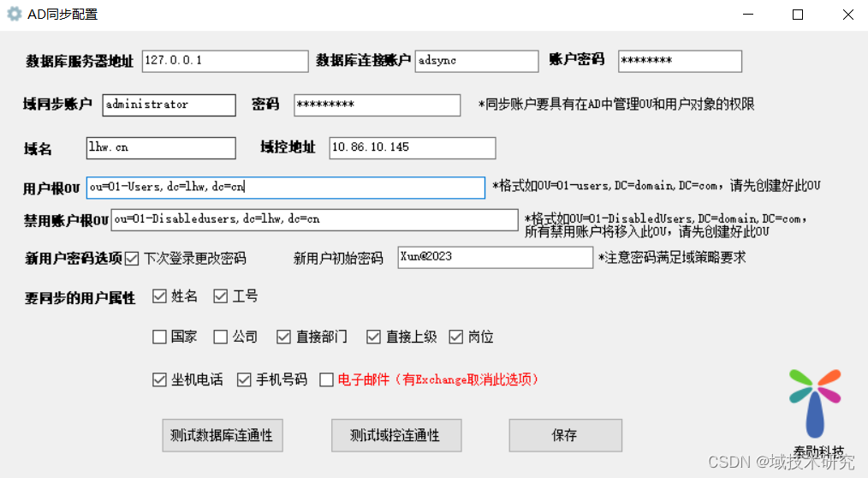
Task: Click the 泰勋科技 text under logo
Action: coord(818,451)
